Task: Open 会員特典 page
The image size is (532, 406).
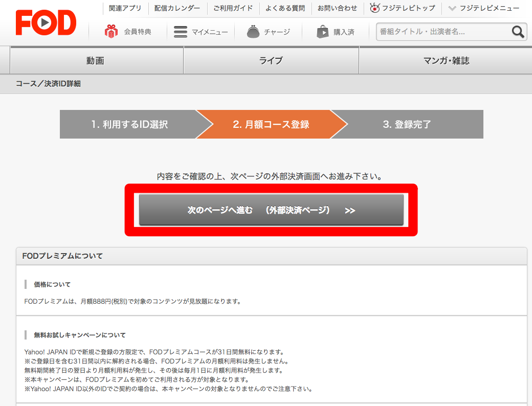Action: [138, 32]
